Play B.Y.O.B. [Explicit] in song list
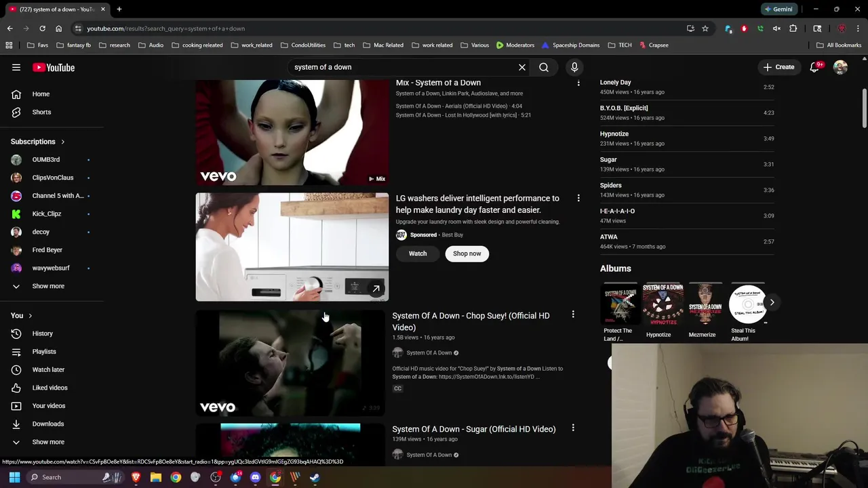Screen dimensions: 868x488 pos(687,113)
